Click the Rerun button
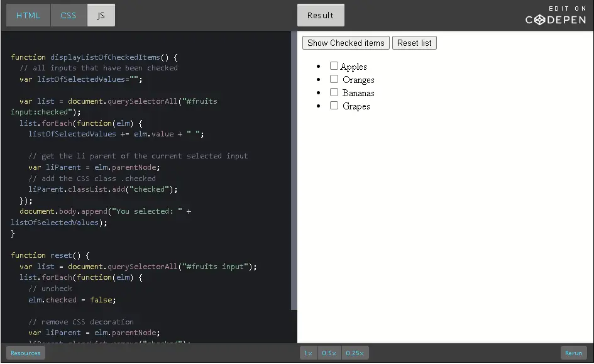This screenshot has width=594, height=364. [573, 353]
